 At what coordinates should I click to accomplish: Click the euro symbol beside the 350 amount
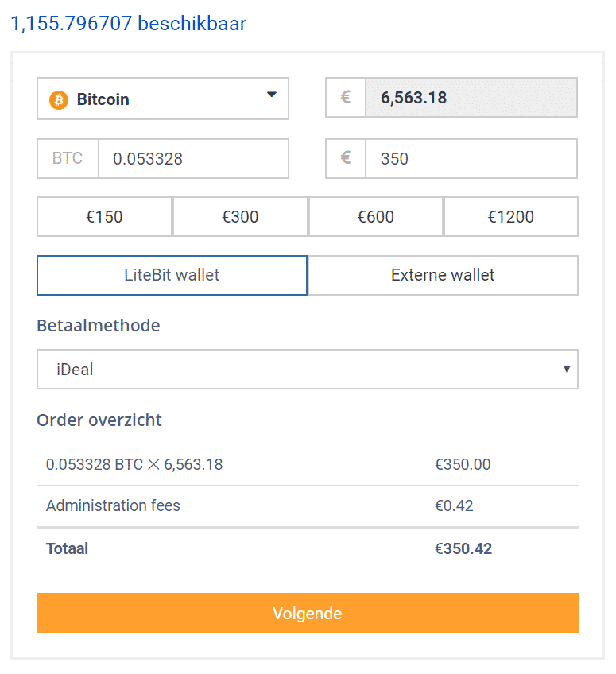[346, 158]
